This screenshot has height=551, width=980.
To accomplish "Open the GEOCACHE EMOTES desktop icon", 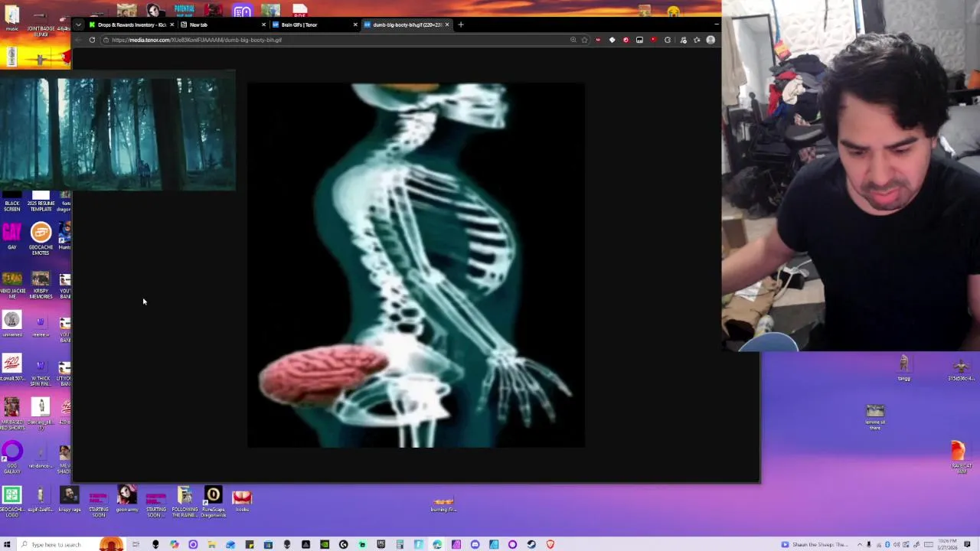I will point(41,238).
